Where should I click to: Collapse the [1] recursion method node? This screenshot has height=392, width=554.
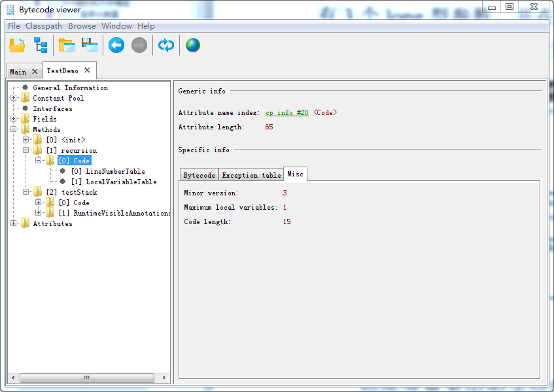26,150
